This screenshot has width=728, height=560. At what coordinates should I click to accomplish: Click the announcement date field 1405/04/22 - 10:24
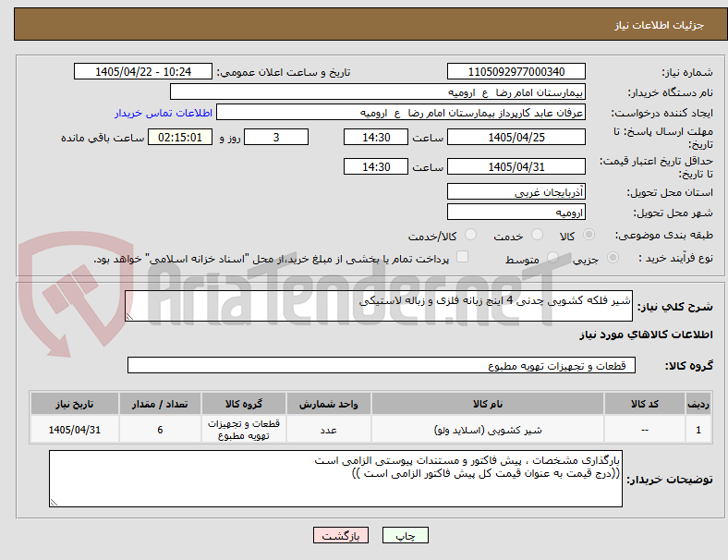click(143, 71)
